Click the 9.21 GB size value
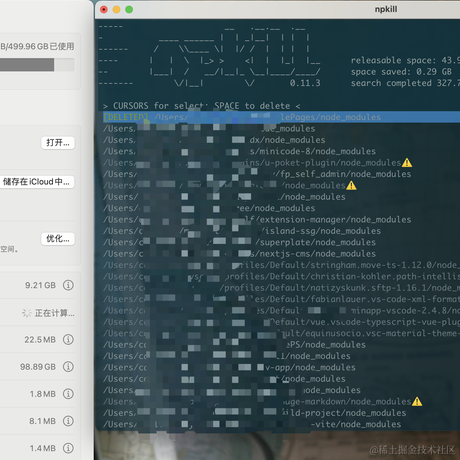Image resolution: width=460 pixels, height=460 pixels. (x=40, y=285)
